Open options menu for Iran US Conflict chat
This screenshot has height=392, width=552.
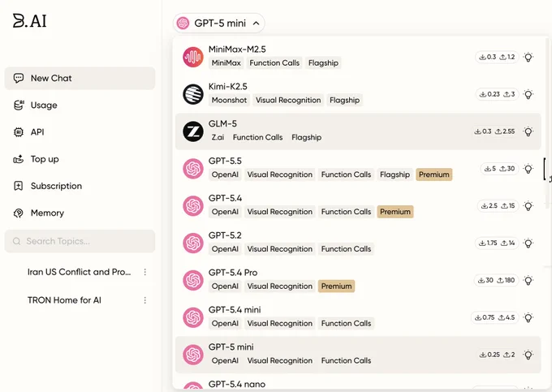pos(145,272)
